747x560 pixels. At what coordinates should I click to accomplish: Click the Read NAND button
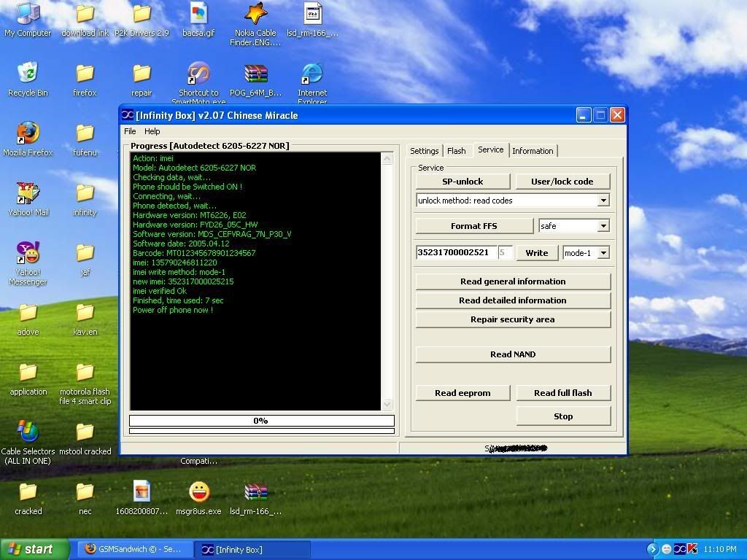[512, 354]
